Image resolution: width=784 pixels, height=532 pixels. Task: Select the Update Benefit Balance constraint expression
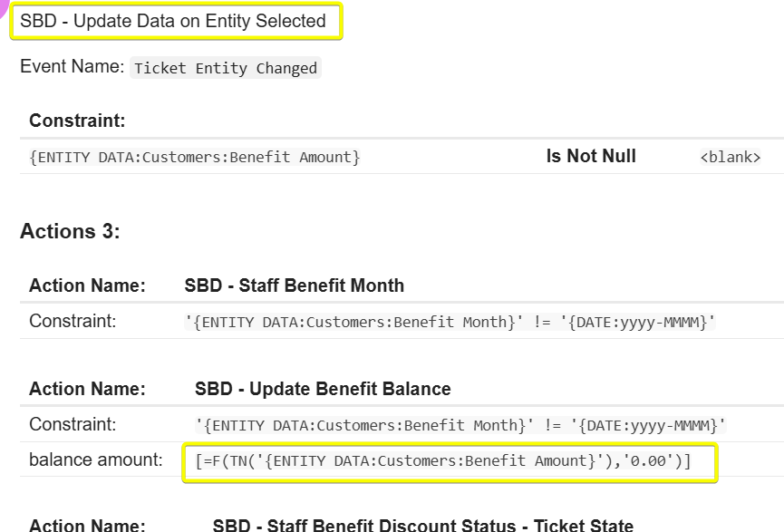tap(460, 425)
